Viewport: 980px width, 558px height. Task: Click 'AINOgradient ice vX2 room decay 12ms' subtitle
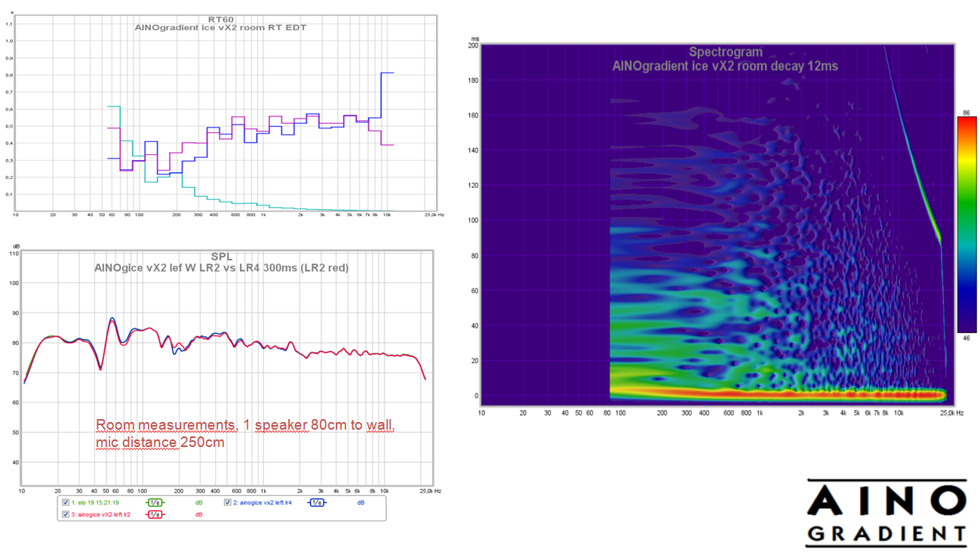click(725, 66)
